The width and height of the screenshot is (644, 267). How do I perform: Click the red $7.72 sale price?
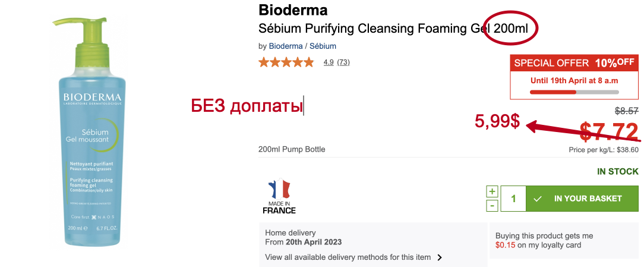(608, 131)
